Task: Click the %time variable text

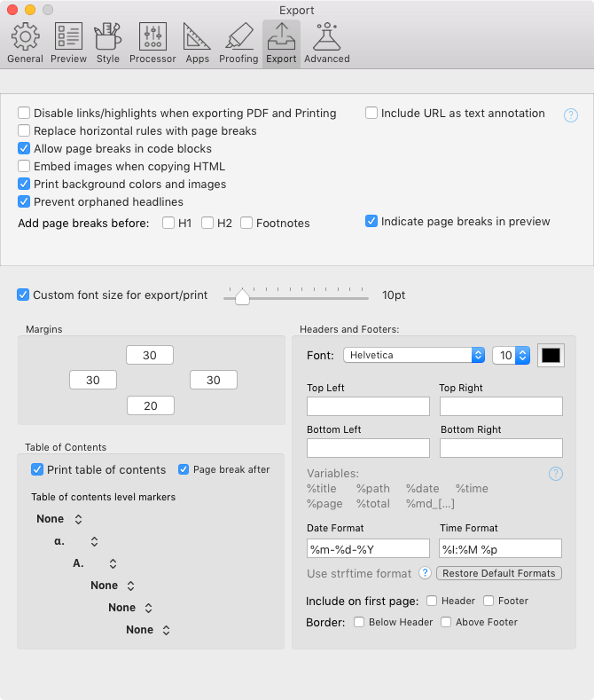Action: (x=472, y=488)
